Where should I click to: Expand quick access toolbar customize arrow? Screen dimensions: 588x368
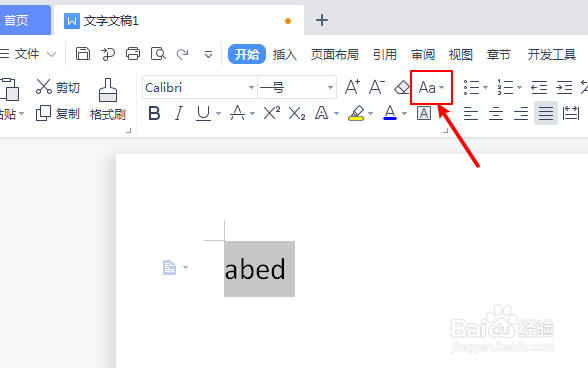tap(208, 55)
